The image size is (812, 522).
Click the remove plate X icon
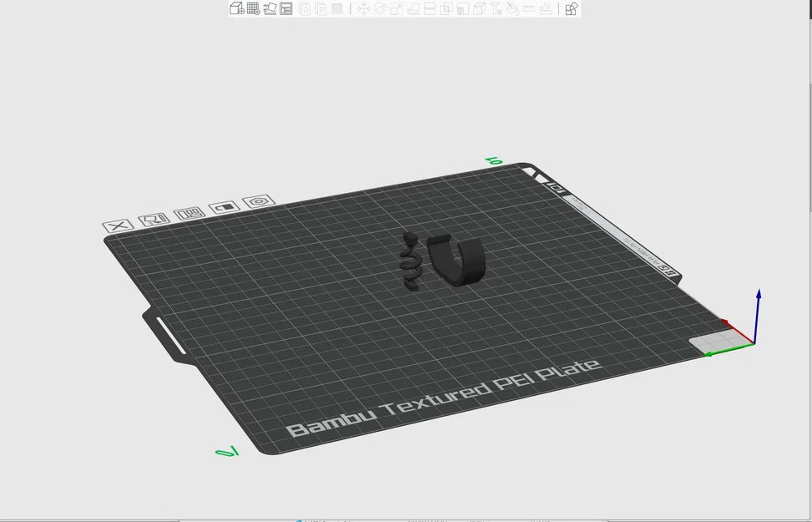pos(119,226)
